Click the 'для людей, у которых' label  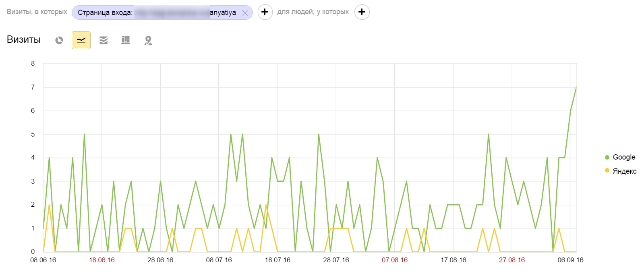(313, 12)
